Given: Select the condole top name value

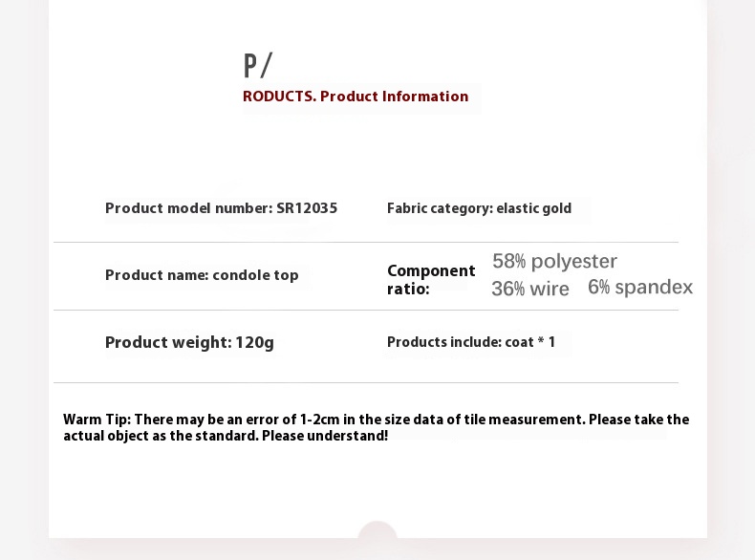Looking at the screenshot, I should [x=255, y=275].
